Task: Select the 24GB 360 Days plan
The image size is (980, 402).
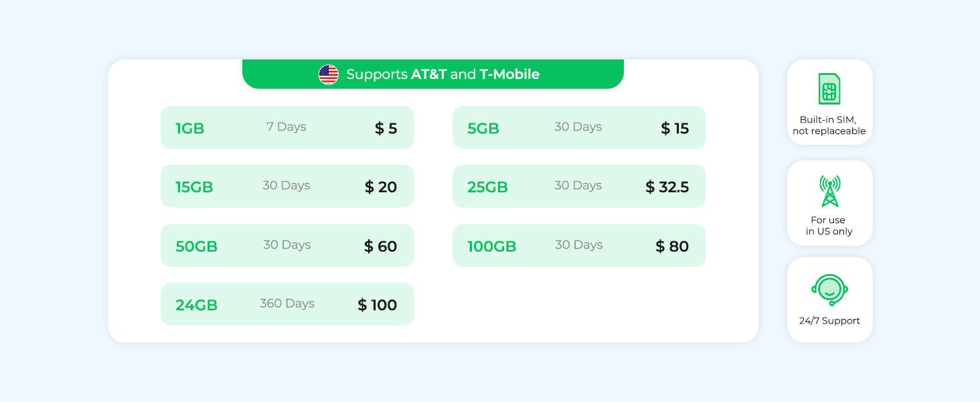Action: point(287,304)
